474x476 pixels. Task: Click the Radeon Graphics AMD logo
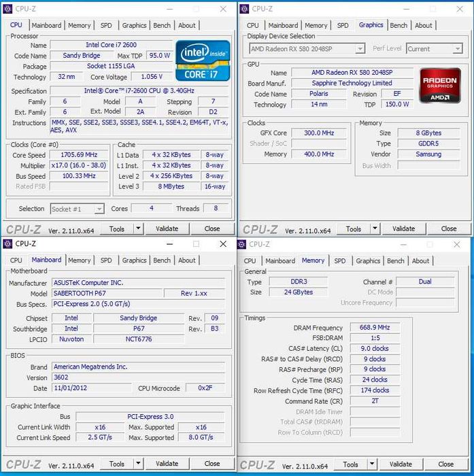[x=440, y=86]
